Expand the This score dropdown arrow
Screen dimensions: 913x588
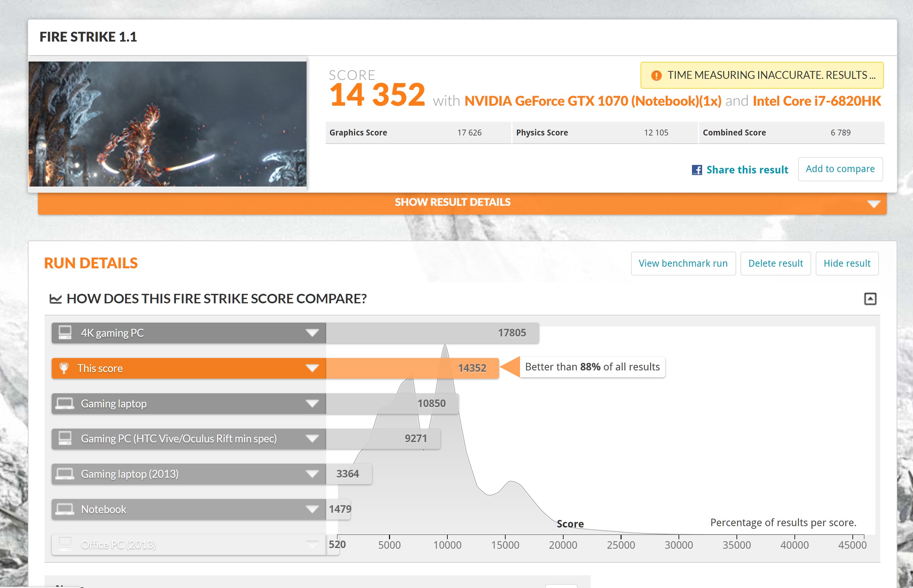point(312,368)
